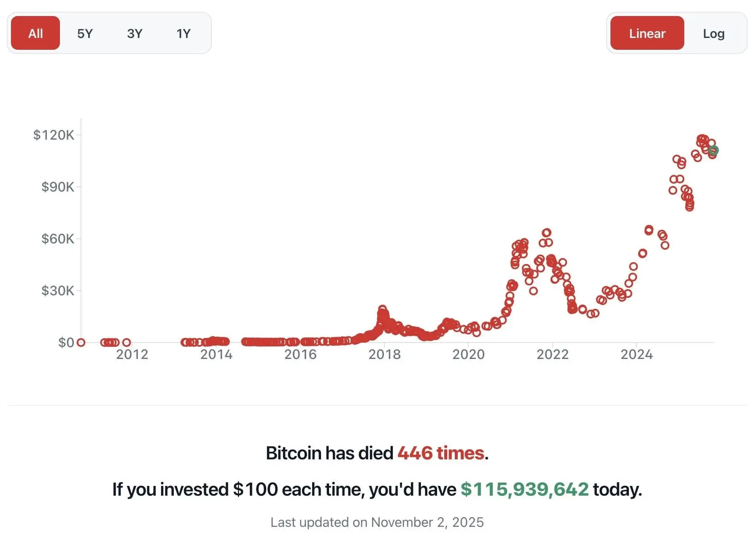Click the green $115,939,642 amount
The width and height of the screenshot is (756, 545).
[524, 489]
